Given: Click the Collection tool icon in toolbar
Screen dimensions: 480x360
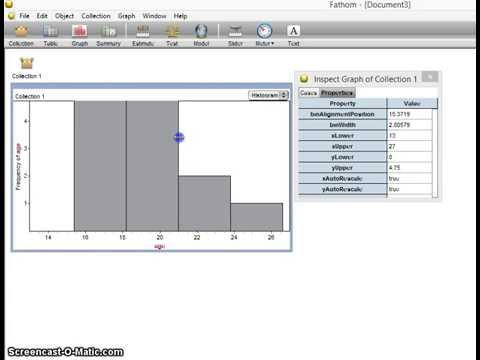Looking at the screenshot, I should click(x=21, y=32).
